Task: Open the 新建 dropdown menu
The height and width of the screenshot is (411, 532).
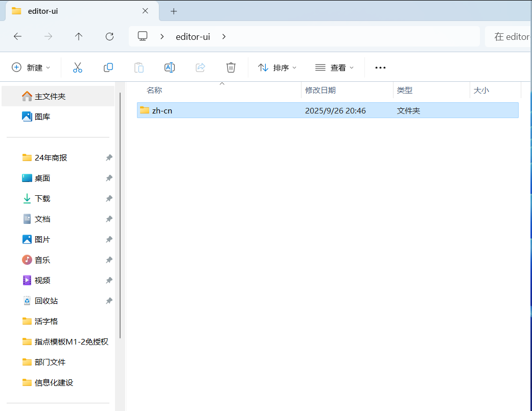Action: (30, 67)
